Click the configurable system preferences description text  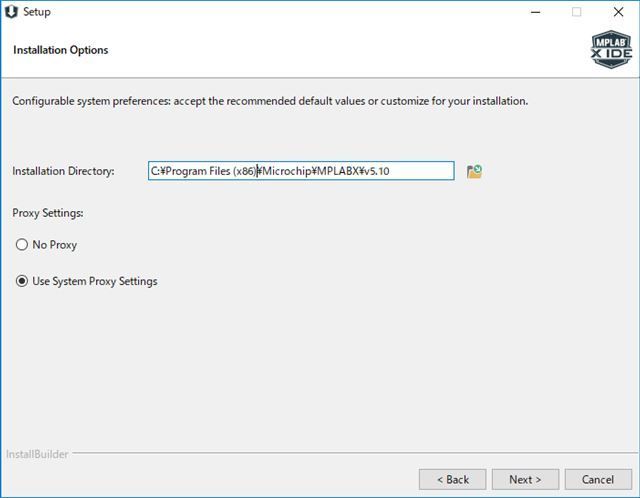click(270, 101)
